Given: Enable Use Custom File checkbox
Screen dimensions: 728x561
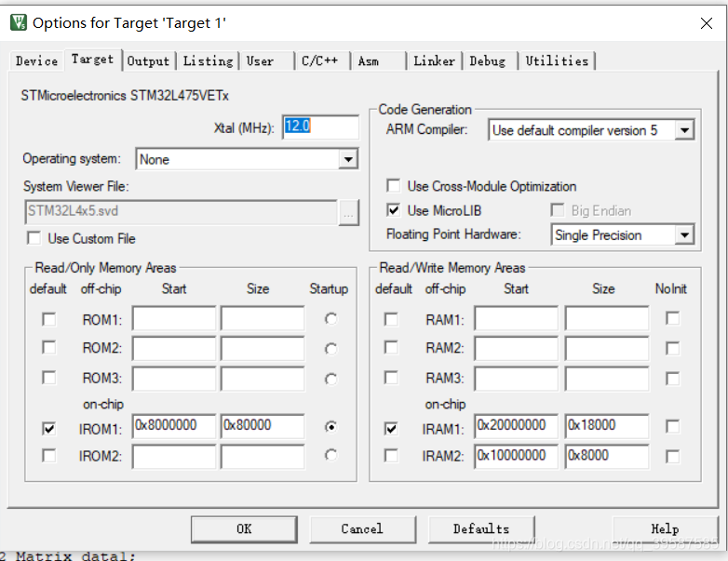Looking at the screenshot, I should click(x=34, y=238).
